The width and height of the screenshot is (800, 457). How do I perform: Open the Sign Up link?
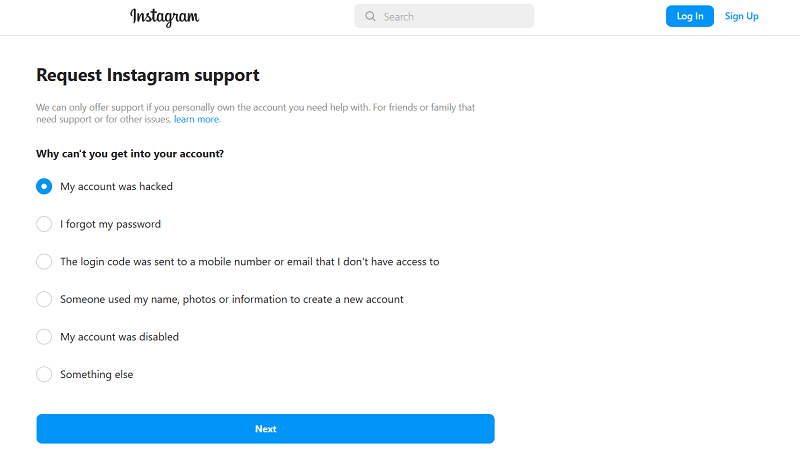tap(741, 16)
